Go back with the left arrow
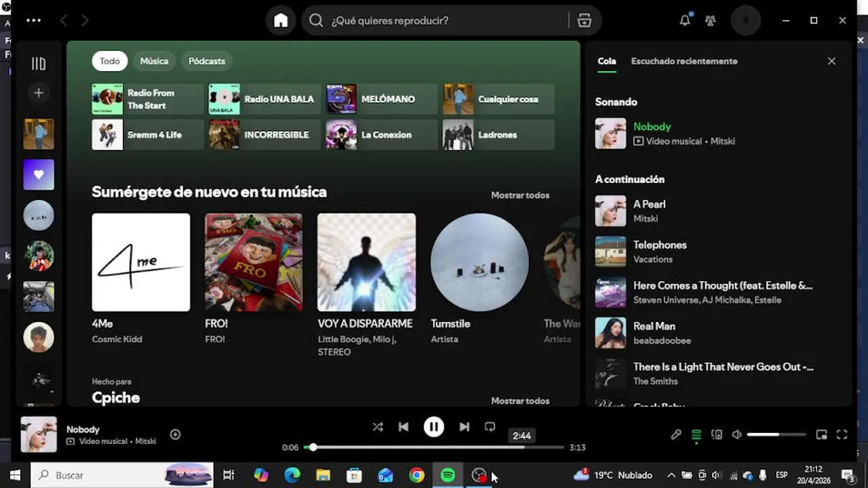The width and height of the screenshot is (868, 488). click(64, 20)
